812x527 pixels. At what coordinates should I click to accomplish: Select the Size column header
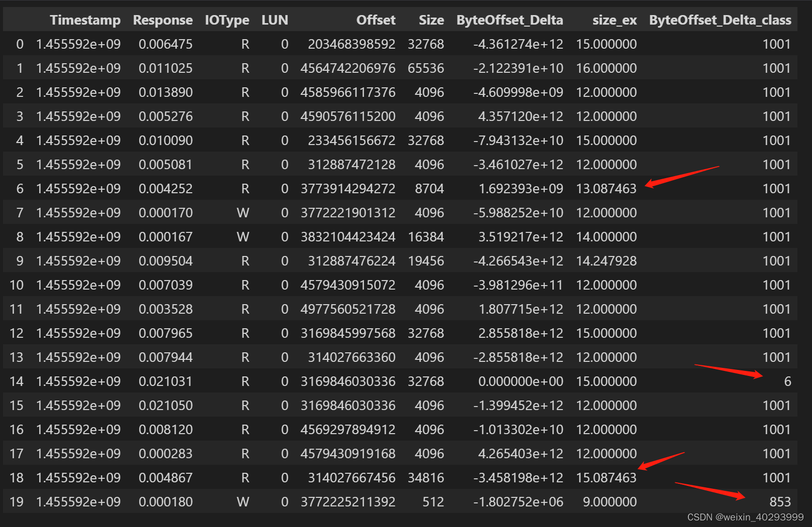[x=431, y=20]
